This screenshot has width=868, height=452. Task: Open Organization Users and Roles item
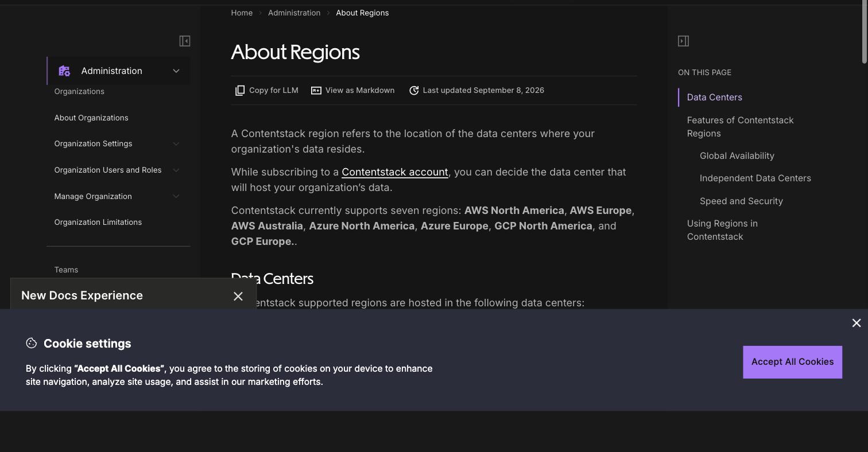(x=108, y=170)
